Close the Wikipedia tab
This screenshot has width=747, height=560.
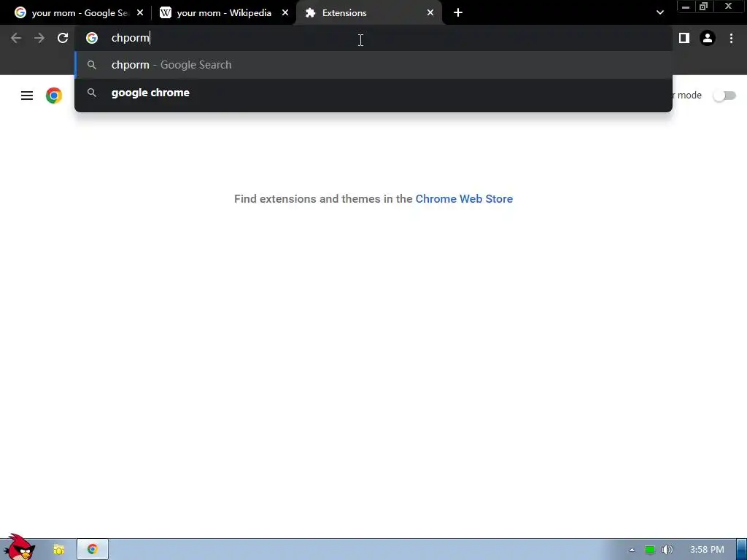[x=285, y=13]
